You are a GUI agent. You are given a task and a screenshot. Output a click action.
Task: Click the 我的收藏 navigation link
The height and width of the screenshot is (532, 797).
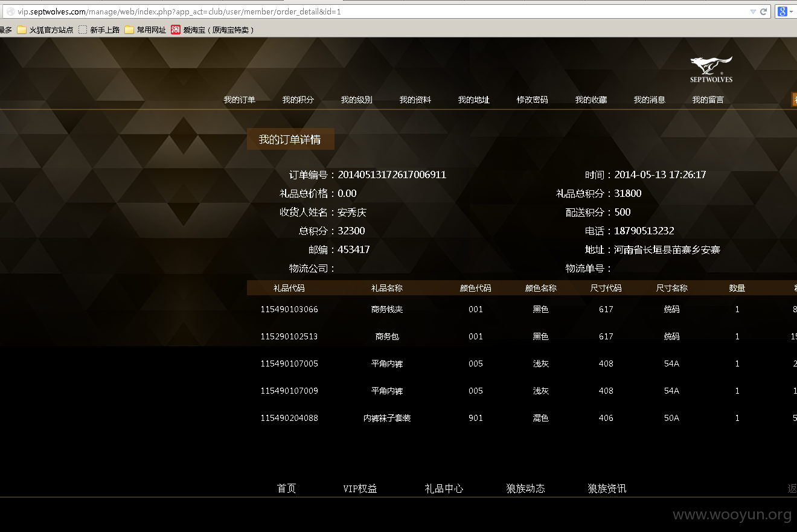[x=591, y=100]
